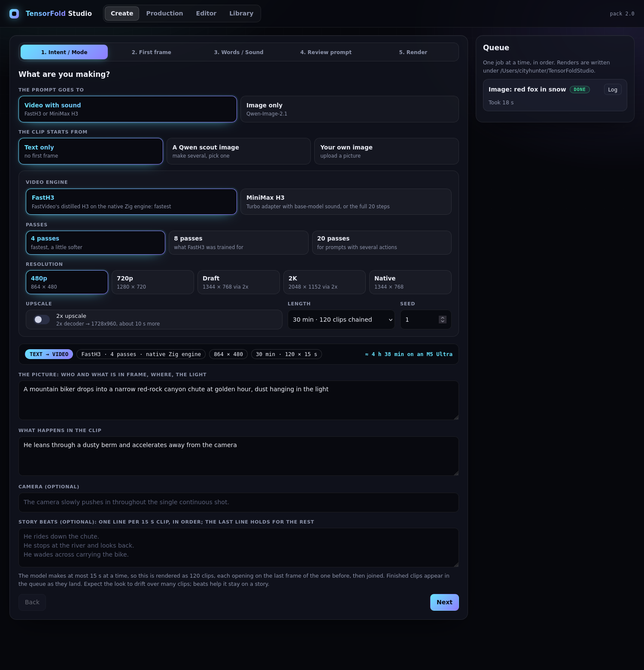Set resolution to 2K

point(325,282)
